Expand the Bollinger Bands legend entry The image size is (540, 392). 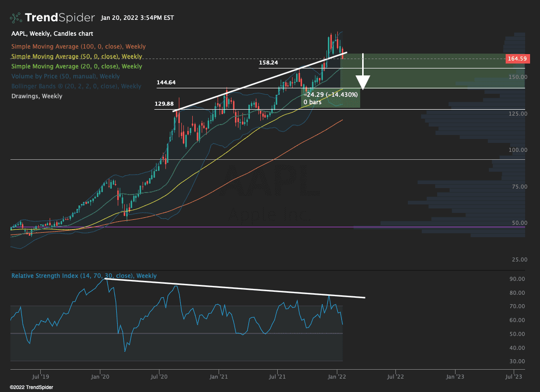[x=76, y=86]
